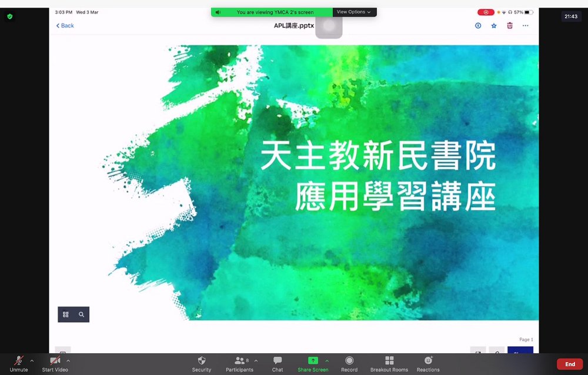Screen dimensions: 588x375
Task: Expand the arrow beside Participants
Action: pyautogui.click(x=256, y=361)
